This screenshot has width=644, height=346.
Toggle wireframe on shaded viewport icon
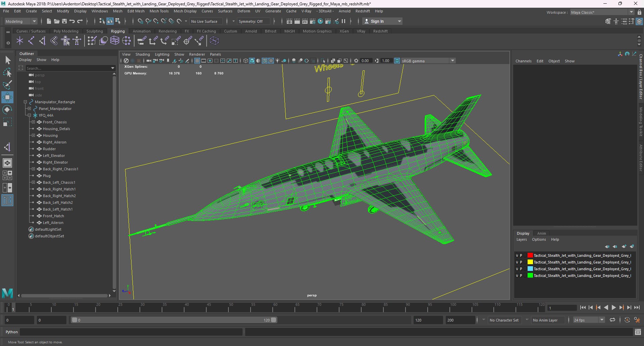(x=265, y=61)
